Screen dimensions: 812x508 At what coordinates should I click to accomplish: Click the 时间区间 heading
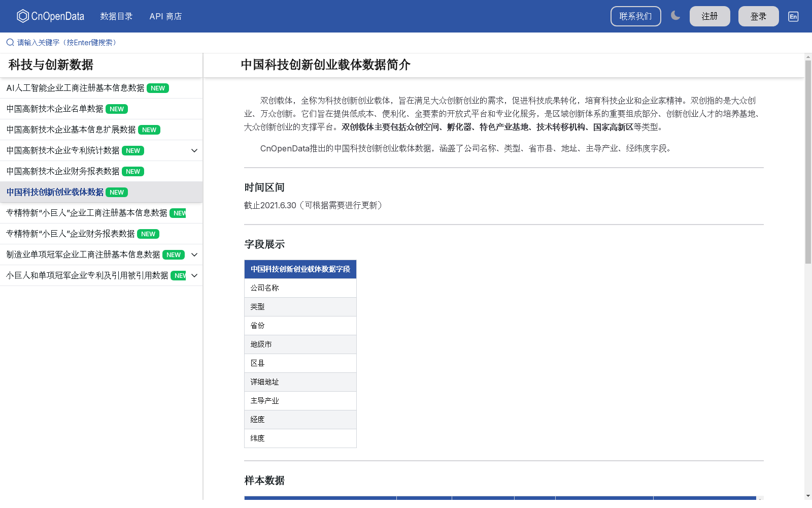tap(264, 187)
